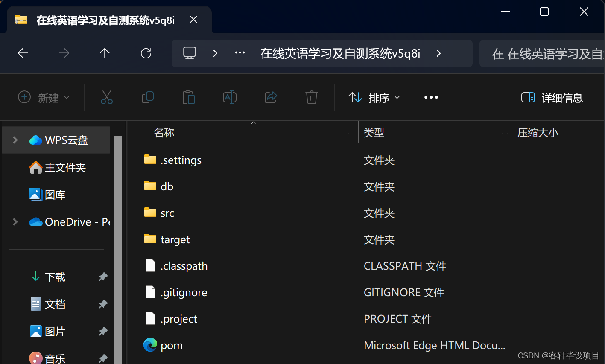
Task: Open 下载 quick access folder
Action: tap(48, 277)
